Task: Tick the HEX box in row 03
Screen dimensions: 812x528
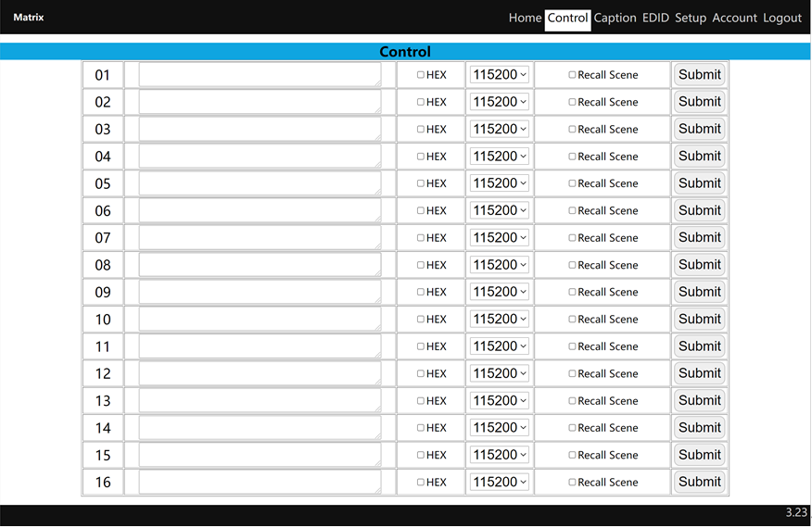Action: coord(421,130)
